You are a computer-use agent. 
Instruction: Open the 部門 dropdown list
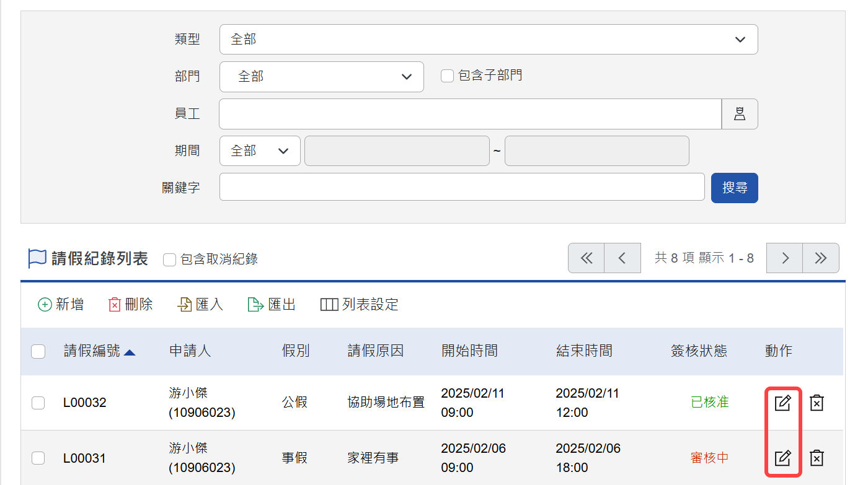[x=321, y=77]
